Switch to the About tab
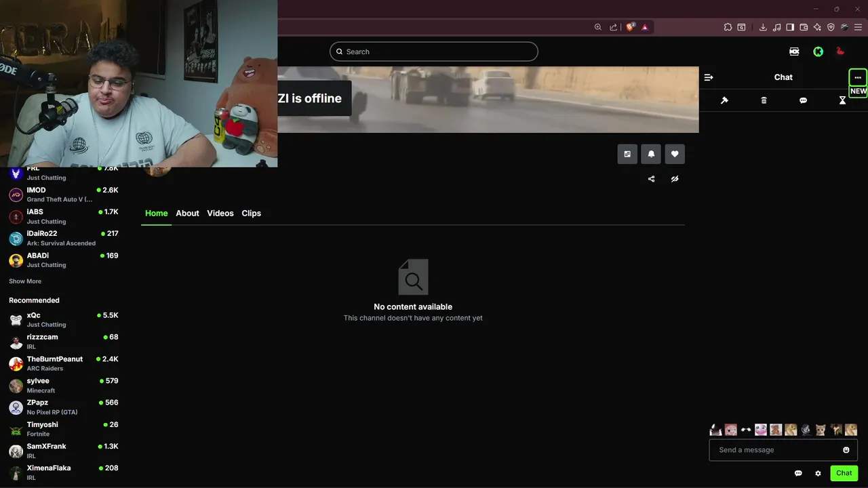Viewport: 868px width, 488px height. pos(187,213)
